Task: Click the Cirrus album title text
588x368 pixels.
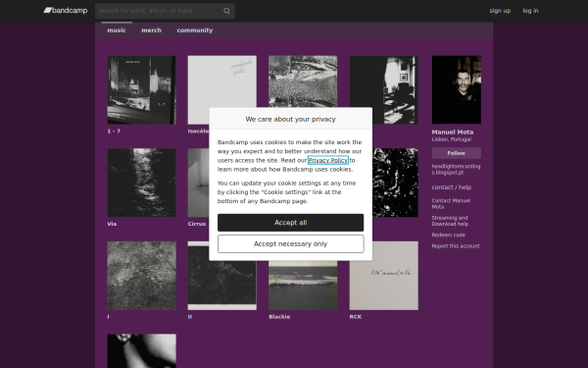Action: point(197,224)
